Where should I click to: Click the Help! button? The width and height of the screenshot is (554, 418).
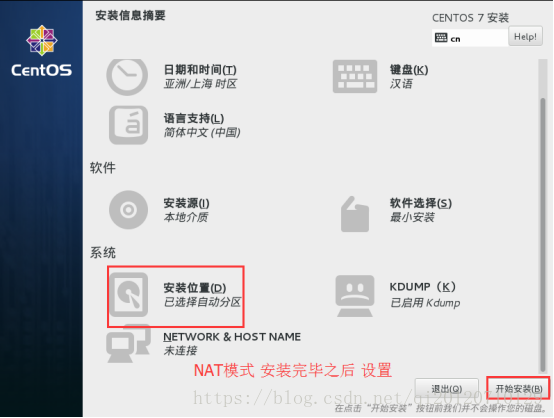coord(525,36)
